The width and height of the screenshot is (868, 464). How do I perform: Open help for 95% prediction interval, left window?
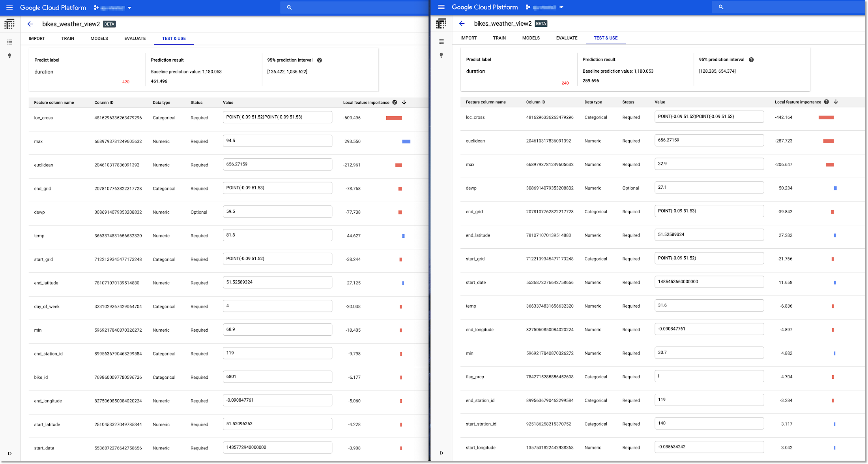(320, 60)
